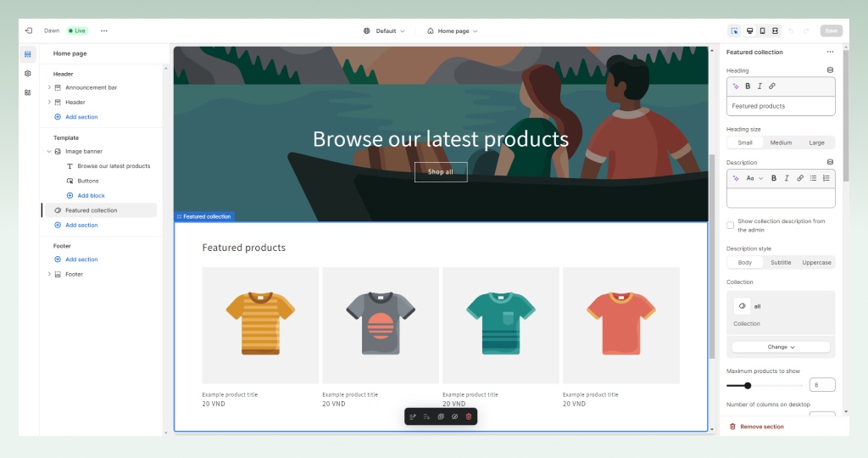Click the redo arrow icon

tap(807, 31)
